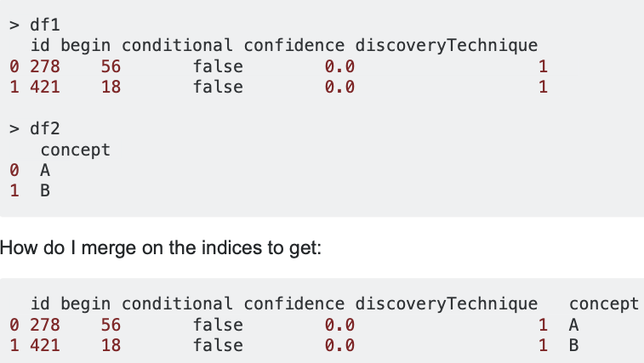Click id value 278 in merged output
The height and width of the screenshot is (363, 644).
coord(45,326)
